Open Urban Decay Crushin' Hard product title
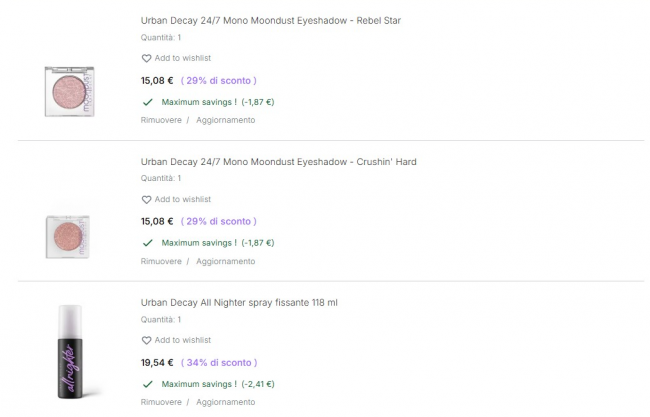This screenshot has height=417, width=650. coord(279,161)
